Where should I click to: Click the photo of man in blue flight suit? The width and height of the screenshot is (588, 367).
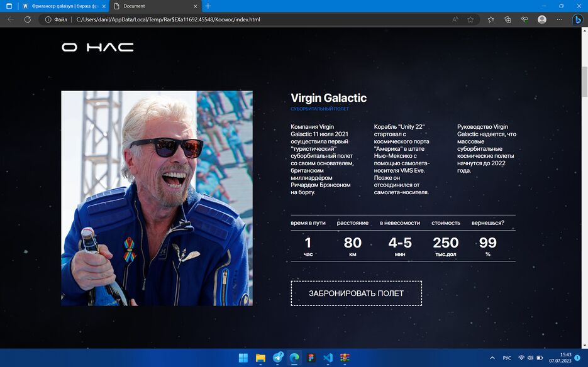pyautogui.click(x=157, y=199)
